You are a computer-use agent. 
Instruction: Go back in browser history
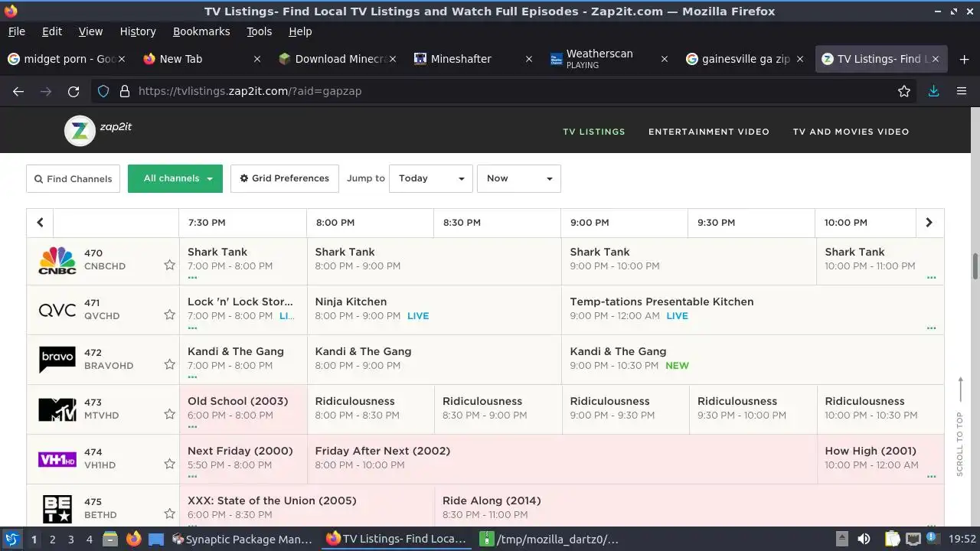point(18,91)
